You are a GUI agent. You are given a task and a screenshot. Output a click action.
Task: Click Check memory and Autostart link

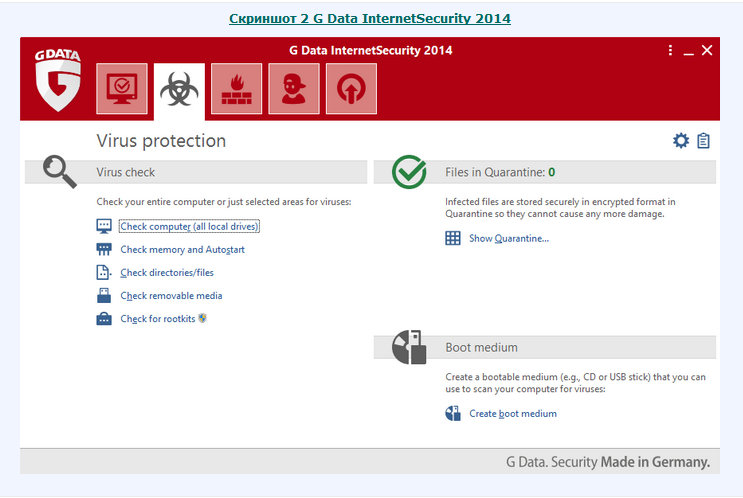(x=182, y=250)
